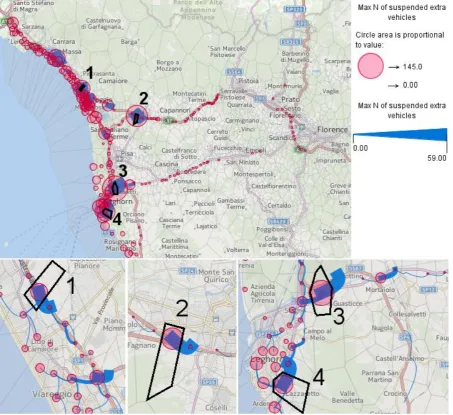This screenshot has width=453, height=415.
Task: Click the SP24 road shield near Monte San Quirico
Action: [x=188, y=272]
